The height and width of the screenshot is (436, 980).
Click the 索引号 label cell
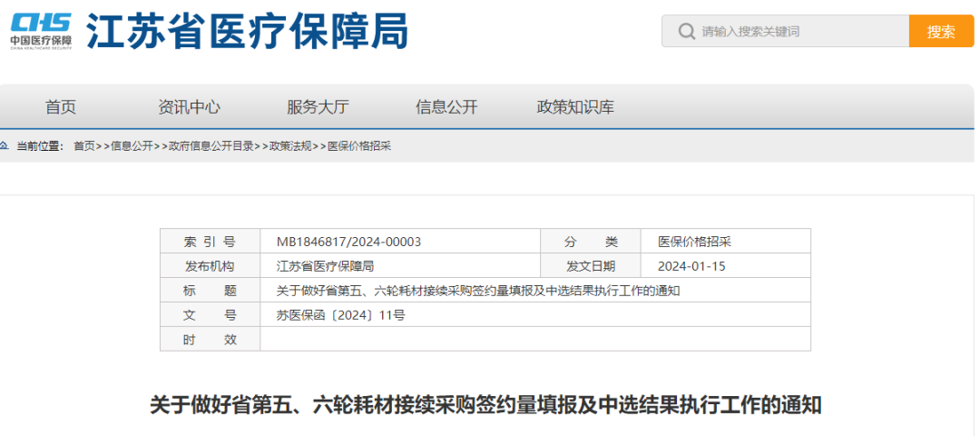210,242
